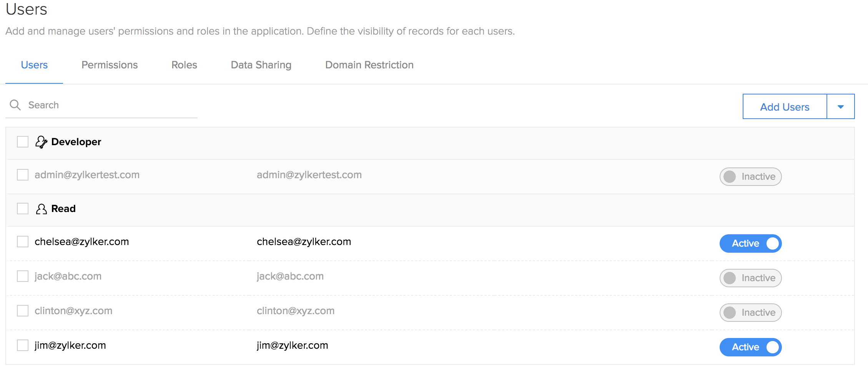This screenshot has width=868, height=371.
Task: Open the Domain Restriction tab
Action: point(369,65)
